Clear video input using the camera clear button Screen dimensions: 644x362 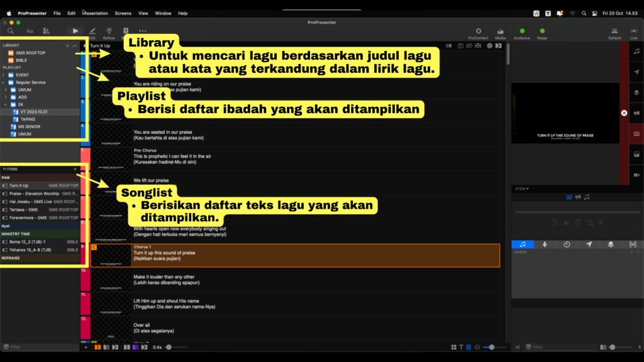point(636,175)
